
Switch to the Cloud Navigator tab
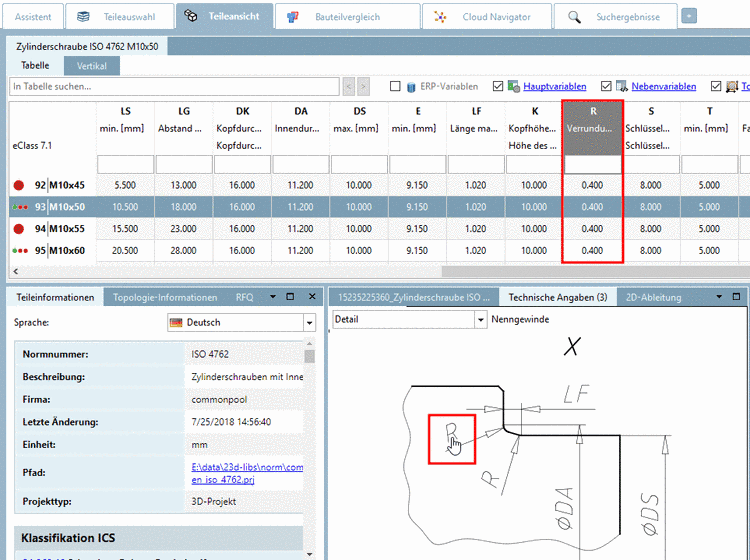pyautogui.click(x=486, y=17)
